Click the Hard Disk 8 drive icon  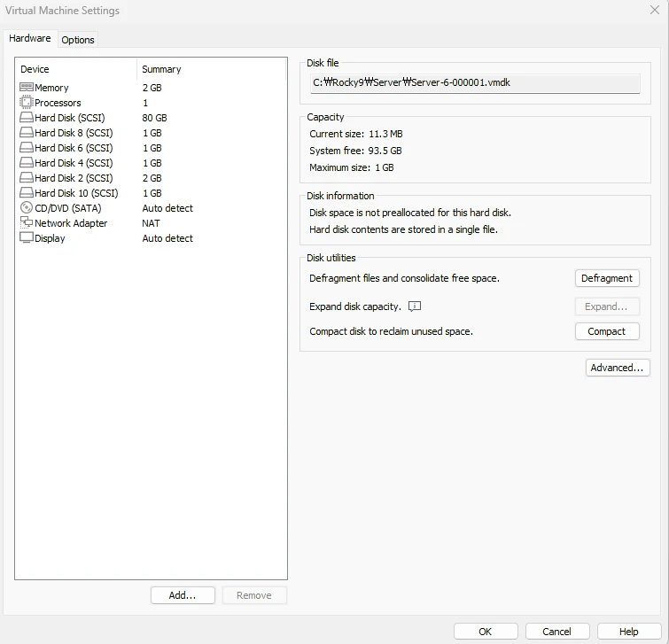click(26, 133)
